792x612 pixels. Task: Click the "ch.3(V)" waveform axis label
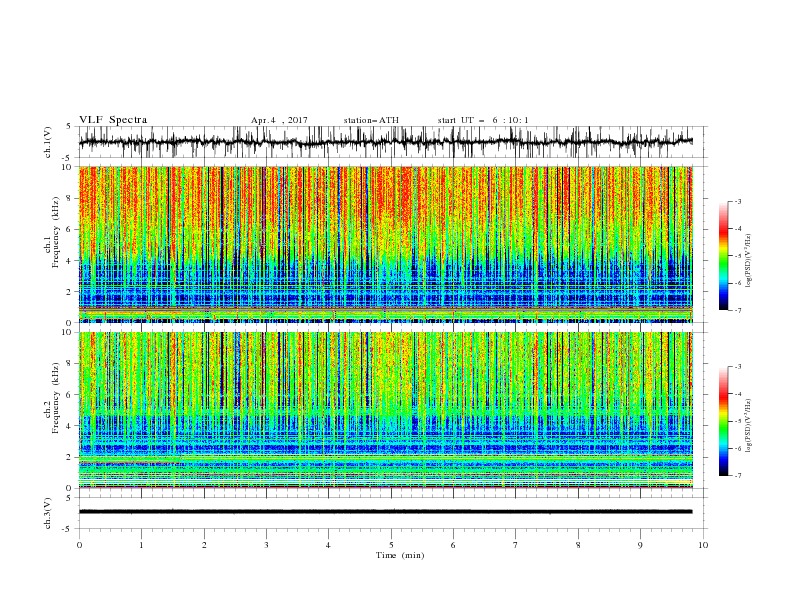[x=48, y=513]
